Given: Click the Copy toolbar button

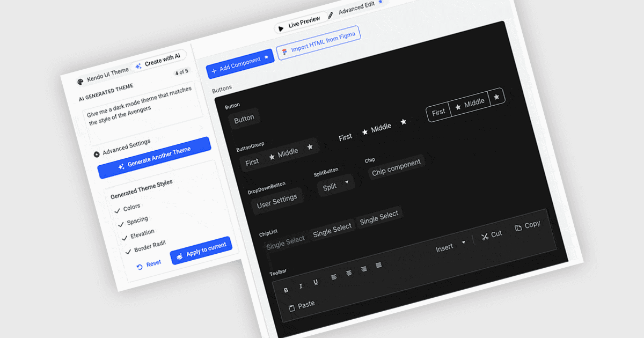Looking at the screenshot, I should click(x=527, y=226).
